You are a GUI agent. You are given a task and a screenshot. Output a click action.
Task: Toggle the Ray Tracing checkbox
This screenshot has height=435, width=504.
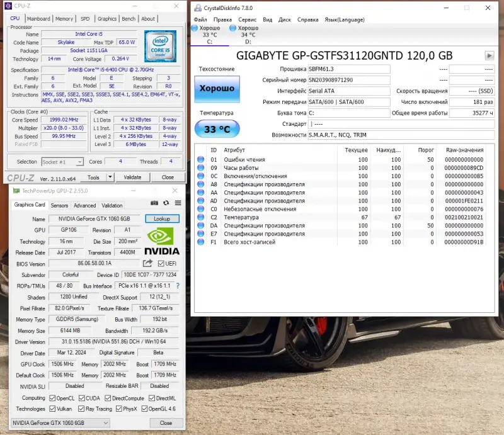click(x=82, y=409)
